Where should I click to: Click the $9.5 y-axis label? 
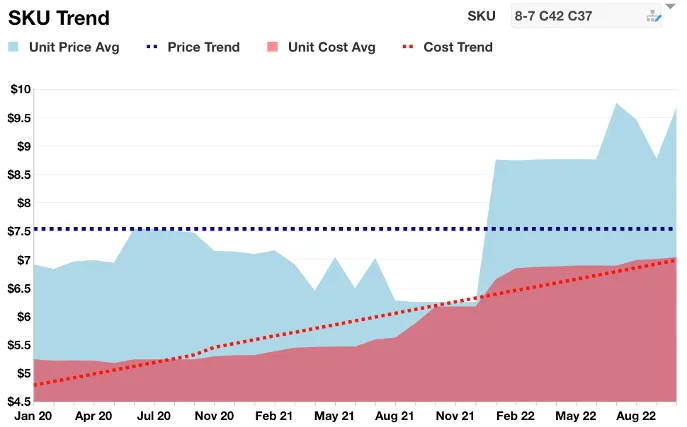pos(19,118)
